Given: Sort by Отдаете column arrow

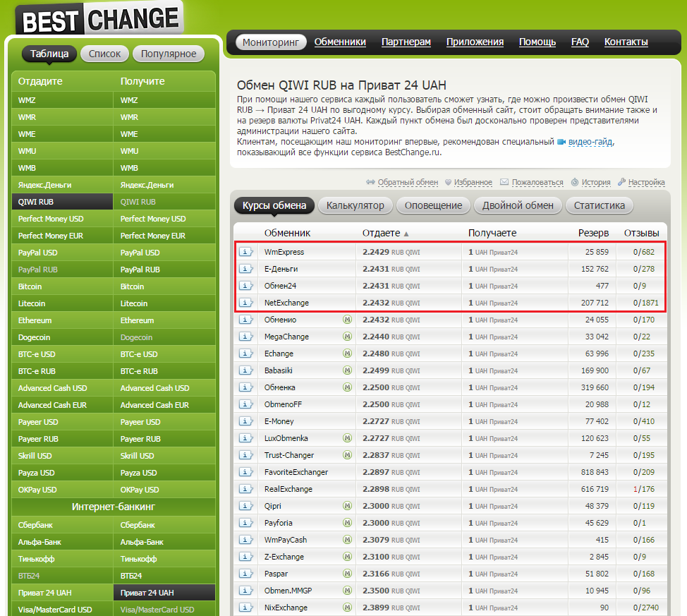Looking at the screenshot, I should point(406,234).
